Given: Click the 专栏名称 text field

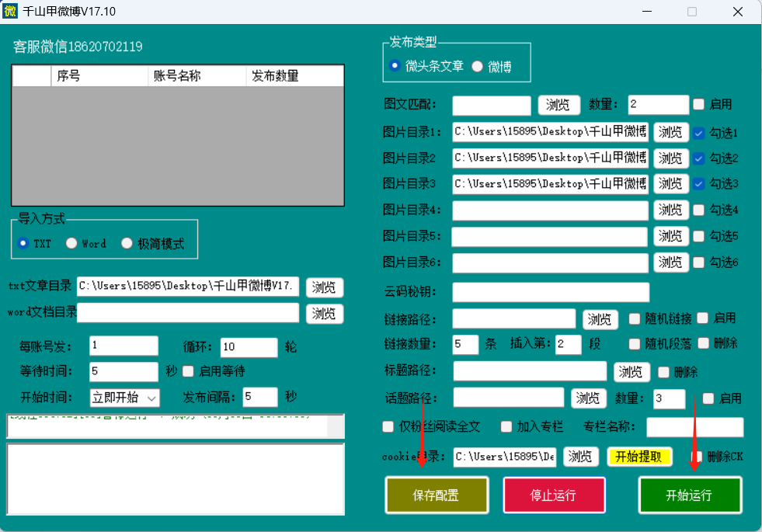Looking at the screenshot, I should 694,427.
